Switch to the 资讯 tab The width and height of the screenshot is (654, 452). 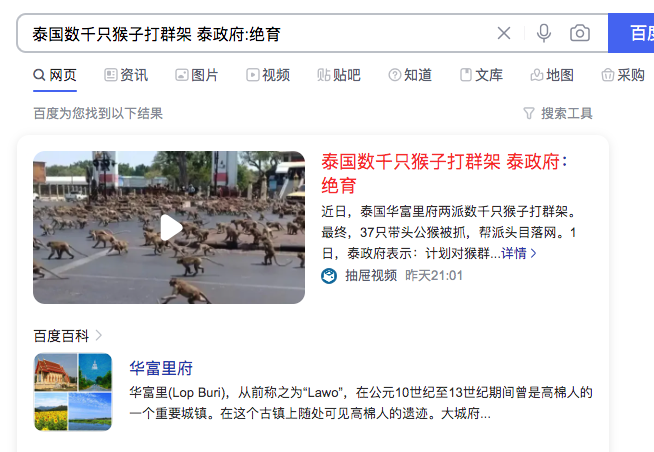tap(126, 75)
